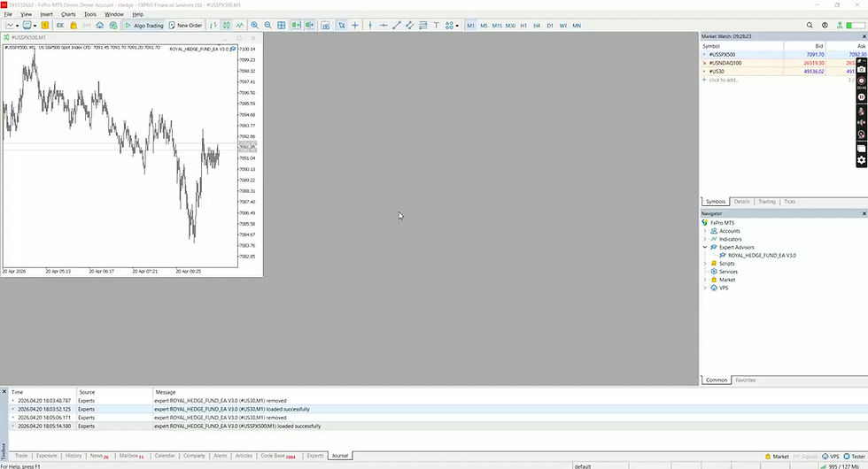868x469 pixels.
Task: Open the Details tab in Market Watch
Action: tap(742, 202)
